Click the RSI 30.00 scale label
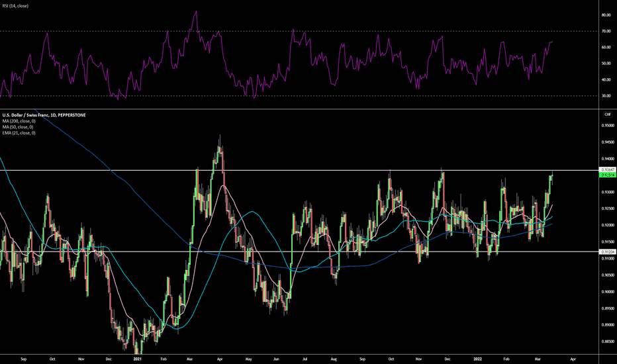 click(x=606, y=95)
